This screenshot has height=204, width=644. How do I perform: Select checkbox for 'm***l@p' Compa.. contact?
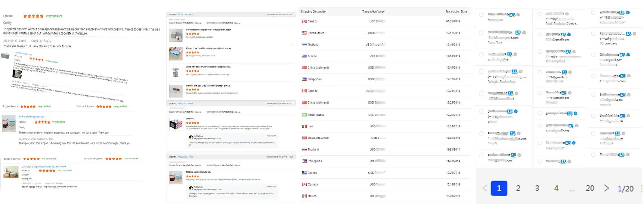pyautogui.click(x=540, y=14)
